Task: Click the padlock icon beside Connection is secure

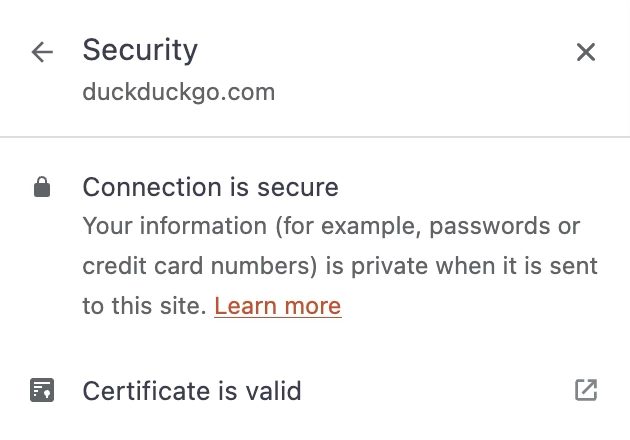Action: pos(42,188)
